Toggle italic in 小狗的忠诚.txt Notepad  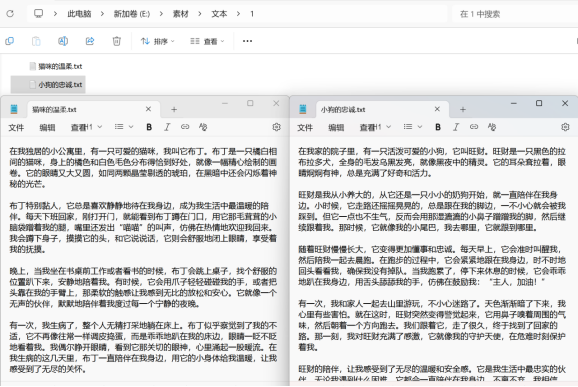[456, 127]
